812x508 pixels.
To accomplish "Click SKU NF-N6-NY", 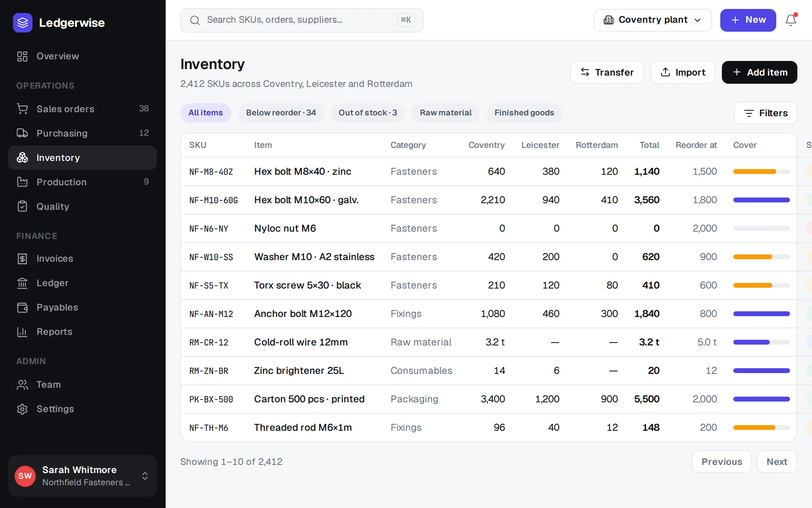I will click(x=209, y=229).
